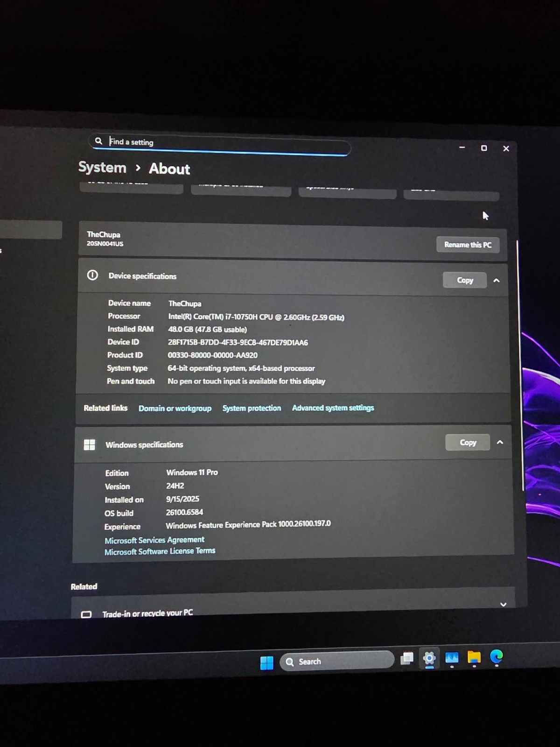
Task: Launch Microsoft Edge from the taskbar
Action: point(497,656)
